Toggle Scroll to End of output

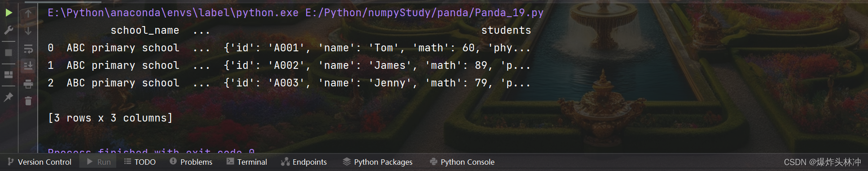[x=28, y=66]
